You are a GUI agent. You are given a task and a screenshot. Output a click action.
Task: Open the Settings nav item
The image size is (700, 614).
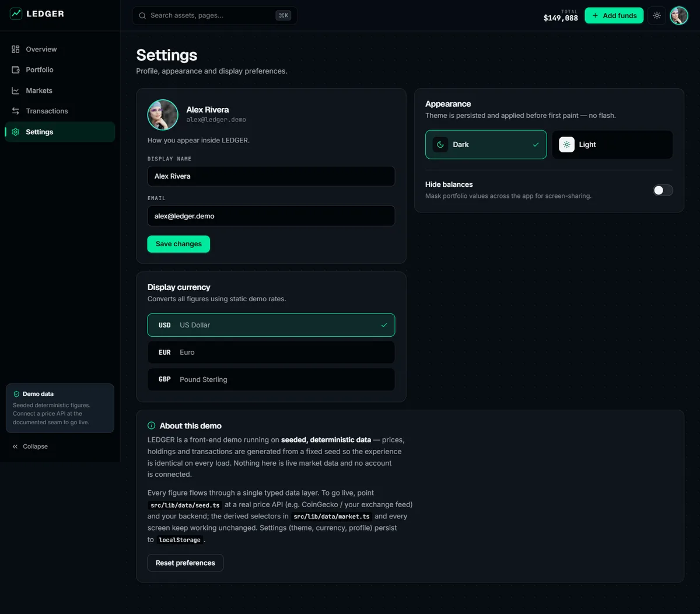tap(60, 132)
